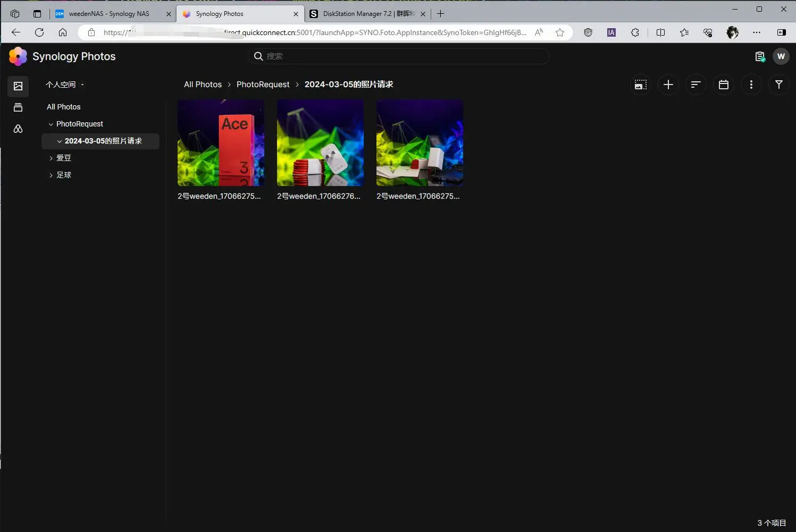This screenshot has width=796, height=532.
Task: Open read aloud icon in address bar
Action: [539, 32]
